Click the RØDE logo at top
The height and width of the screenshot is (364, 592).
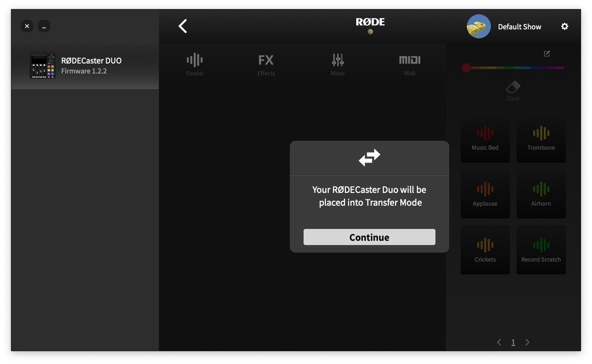point(370,22)
